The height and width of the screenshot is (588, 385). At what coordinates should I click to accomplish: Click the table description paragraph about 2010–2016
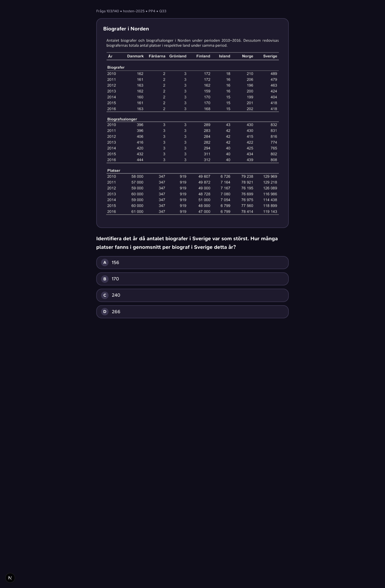[x=192, y=43]
